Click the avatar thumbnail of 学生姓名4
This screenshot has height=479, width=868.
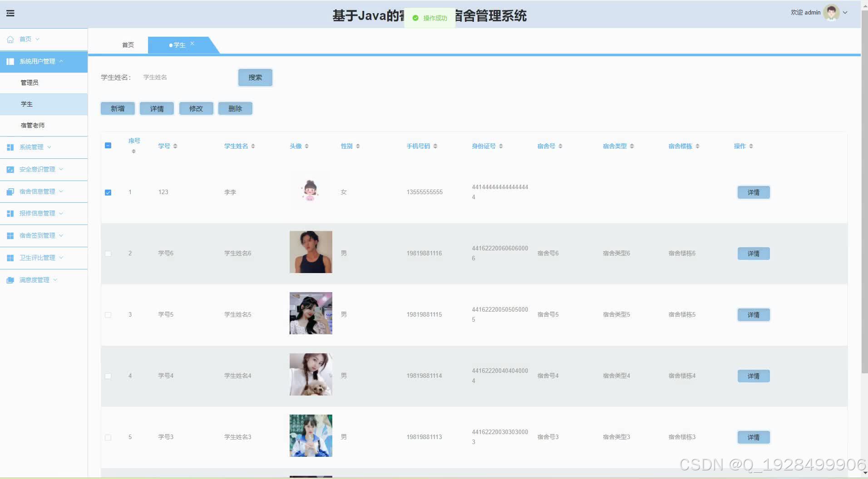click(311, 375)
